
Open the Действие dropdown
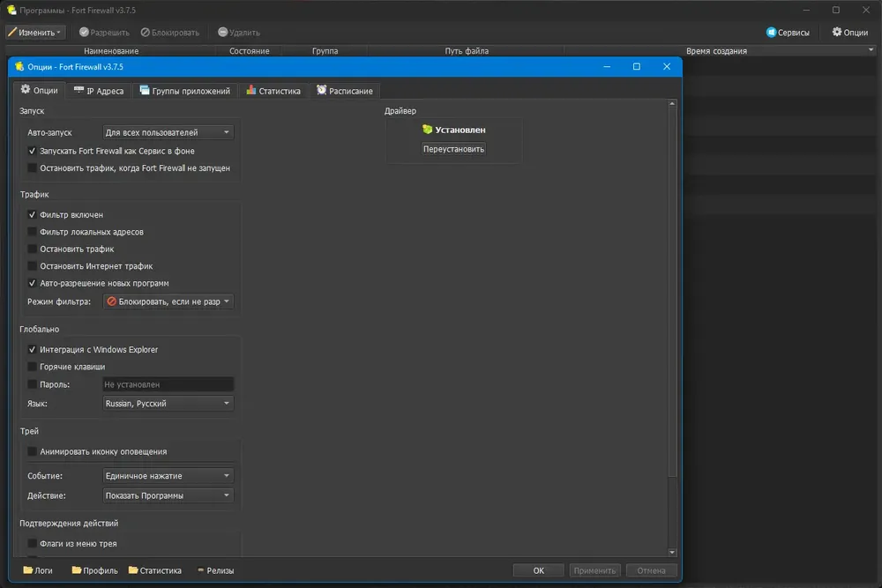click(168, 495)
